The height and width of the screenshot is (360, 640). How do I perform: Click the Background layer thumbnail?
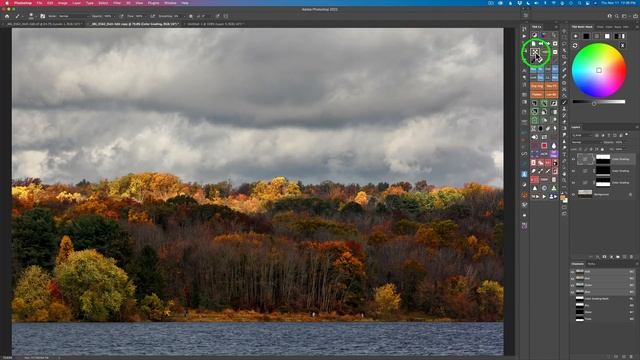point(585,195)
